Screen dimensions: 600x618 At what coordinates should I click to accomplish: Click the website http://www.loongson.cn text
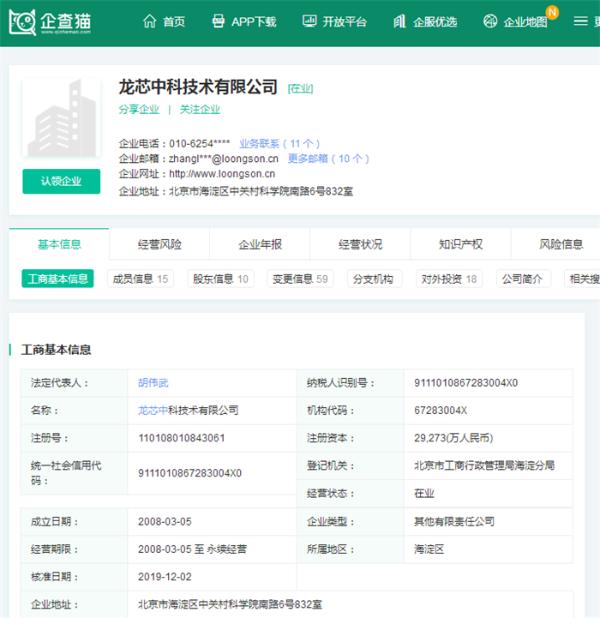[222, 174]
